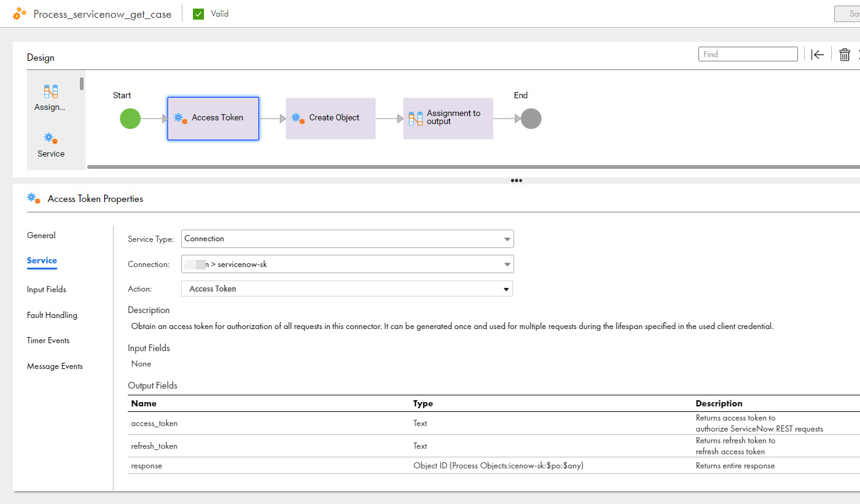860x504 pixels.
Task: Click the Process_servicenow_get_case title
Action: pyautogui.click(x=103, y=14)
